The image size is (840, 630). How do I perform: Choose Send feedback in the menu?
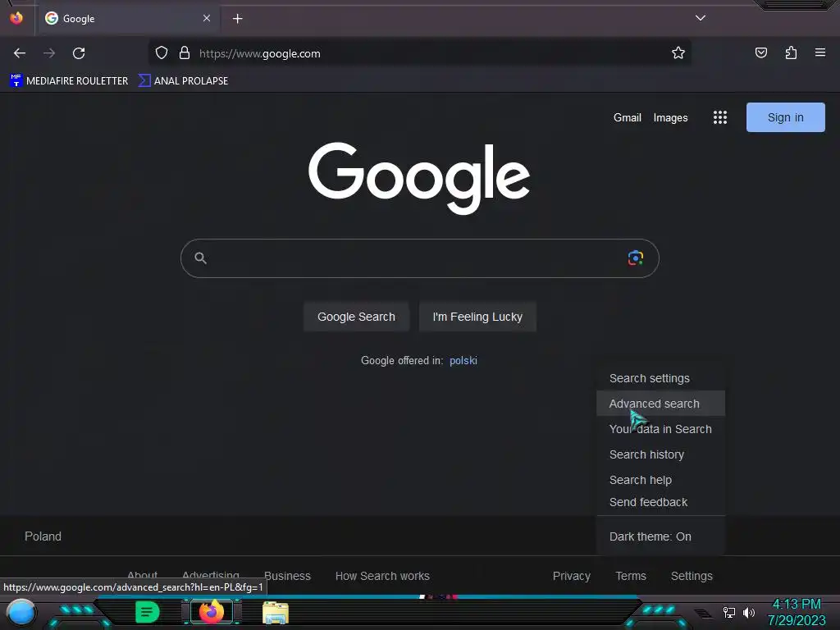660,502
